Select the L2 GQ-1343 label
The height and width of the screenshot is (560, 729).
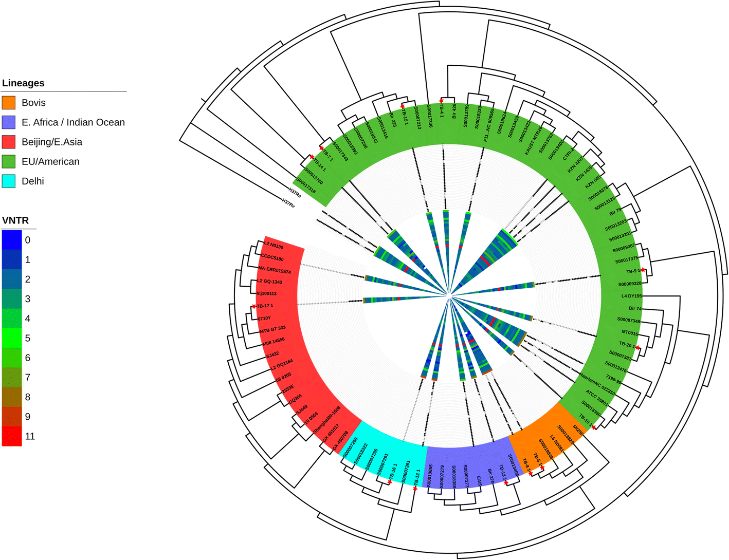pyautogui.click(x=270, y=282)
